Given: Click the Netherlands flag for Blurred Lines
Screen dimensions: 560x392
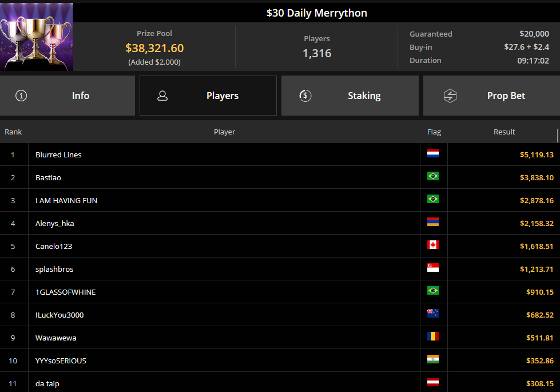Looking at the screenshot, I should pos(433,153).
